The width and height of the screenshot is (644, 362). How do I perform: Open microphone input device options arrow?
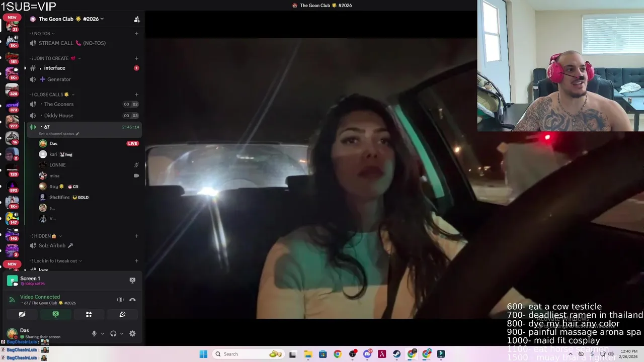pyautogui.click(x=102, y=333)
